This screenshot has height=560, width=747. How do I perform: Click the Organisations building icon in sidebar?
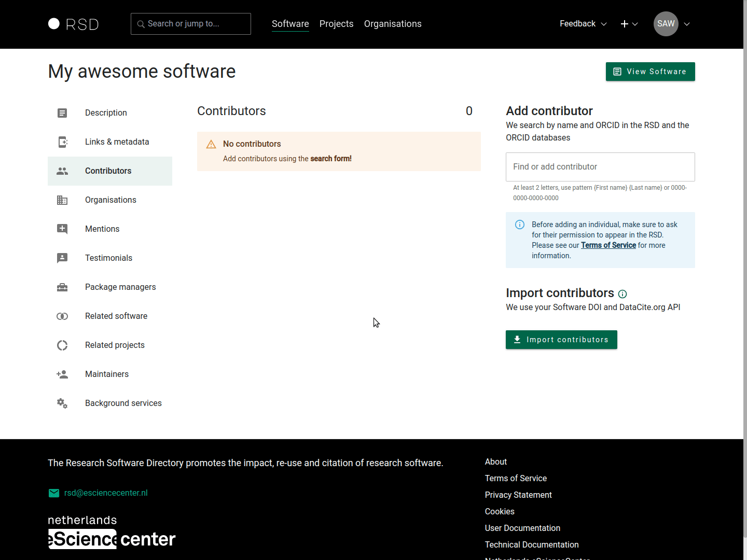click(x=62, y=200)
